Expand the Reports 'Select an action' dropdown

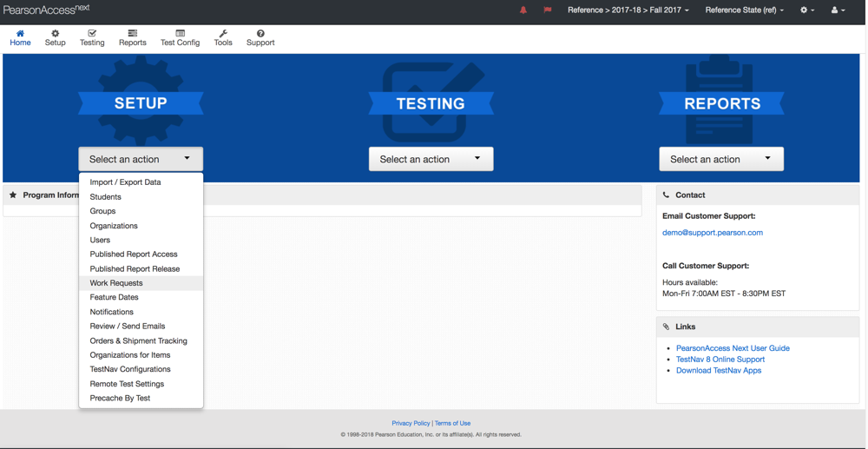[x=720, y=159]
